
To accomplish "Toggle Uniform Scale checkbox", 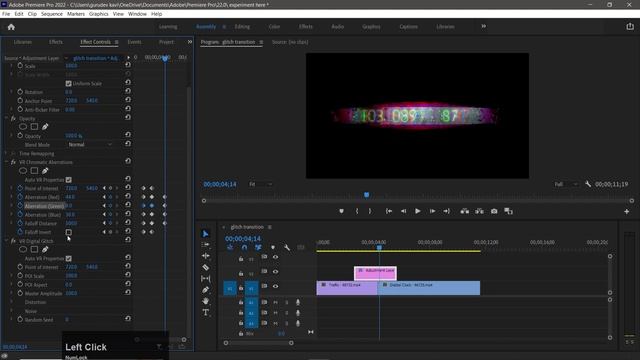I will 69,83.
